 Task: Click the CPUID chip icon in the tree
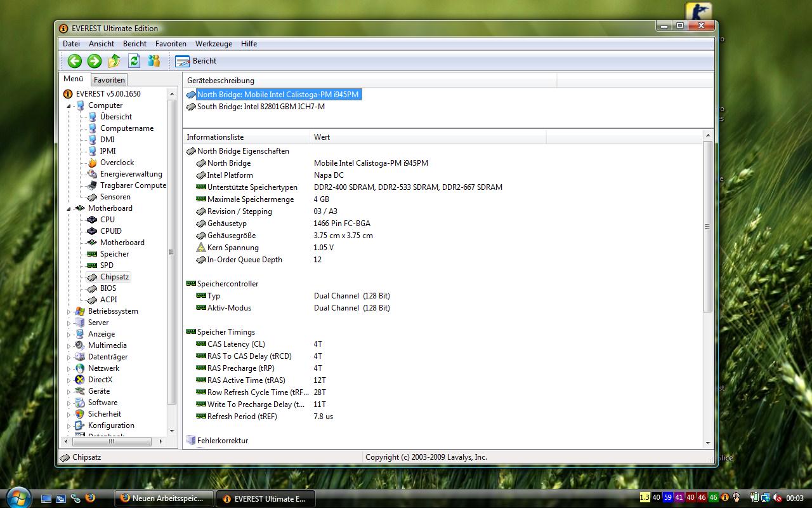click(x=92, y=231)
